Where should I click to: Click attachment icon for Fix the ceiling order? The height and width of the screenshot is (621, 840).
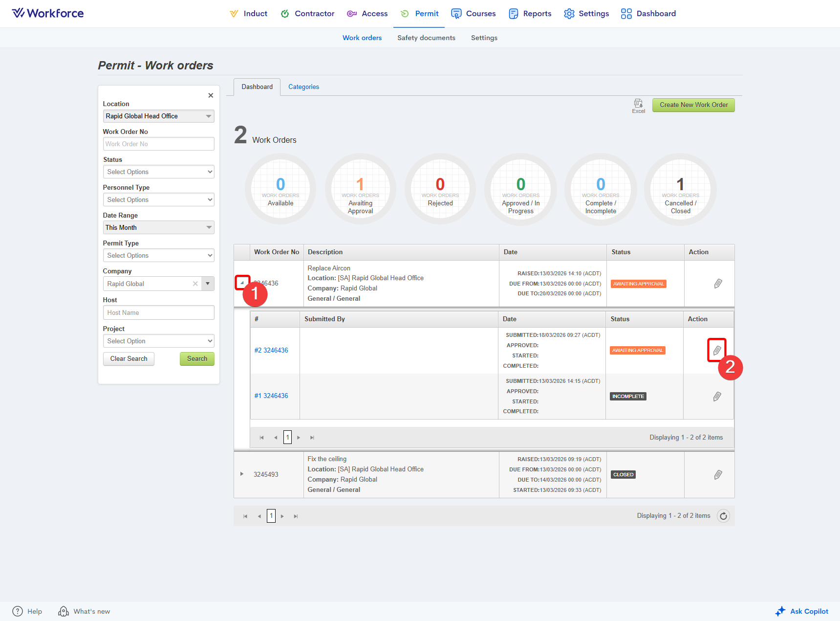click(x=718, y=475)
